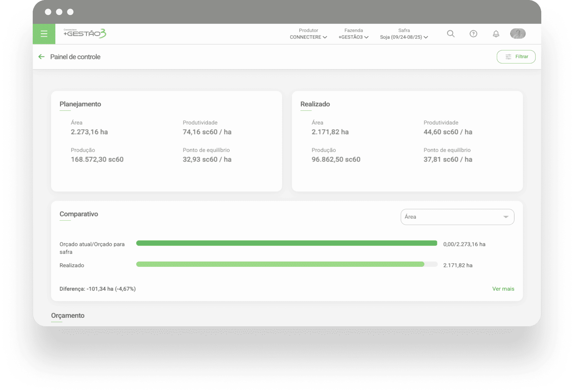The width and height of the screenshot is (574, 392).
Task: Click the light green Realizado progress bar
Action: [280, 264]
